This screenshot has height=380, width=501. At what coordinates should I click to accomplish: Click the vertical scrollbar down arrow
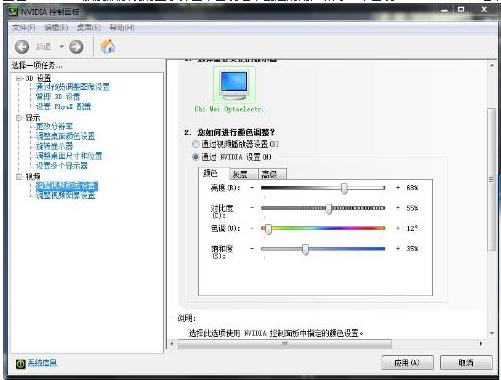[x=492, y=333]
